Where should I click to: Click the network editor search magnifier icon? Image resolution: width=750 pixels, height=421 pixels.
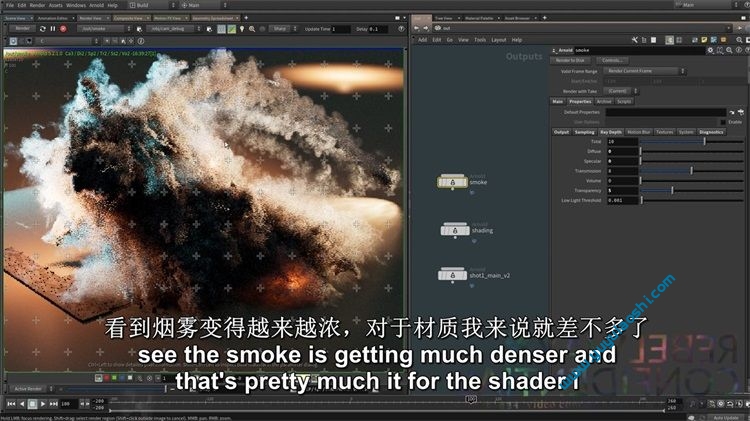(x=739, y=40)
